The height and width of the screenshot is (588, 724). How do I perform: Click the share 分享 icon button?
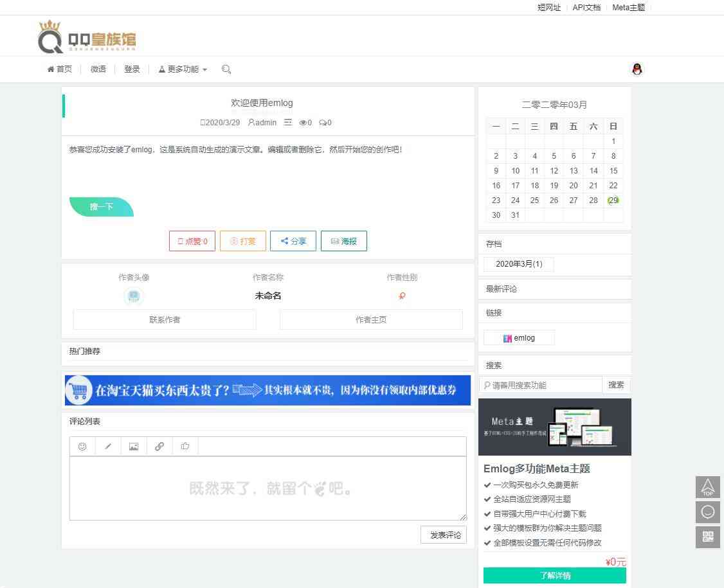[x=293, y=241]
